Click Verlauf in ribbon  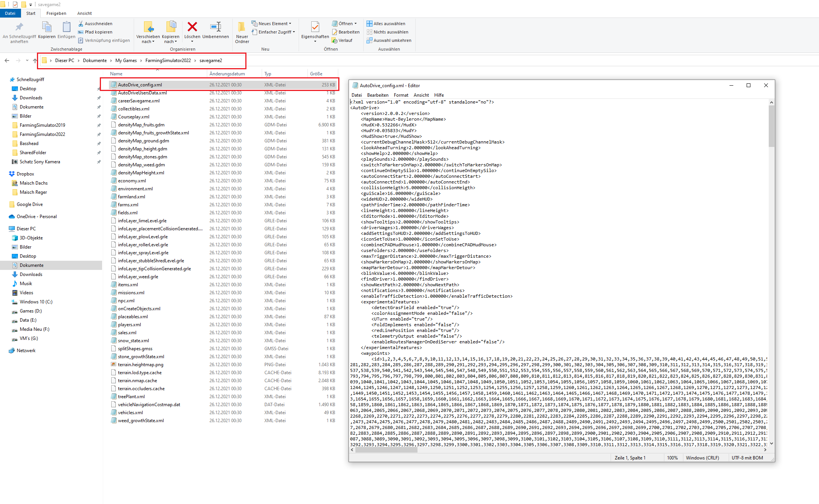[342, 40]
